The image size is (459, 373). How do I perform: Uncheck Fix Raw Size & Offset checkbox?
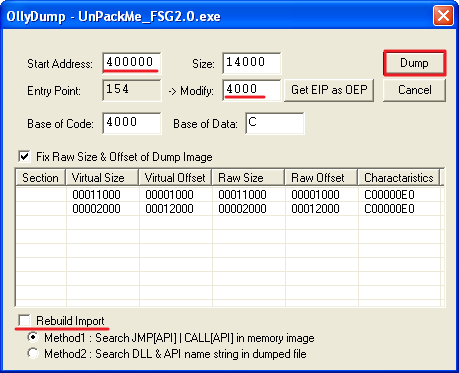click(25, 156)
